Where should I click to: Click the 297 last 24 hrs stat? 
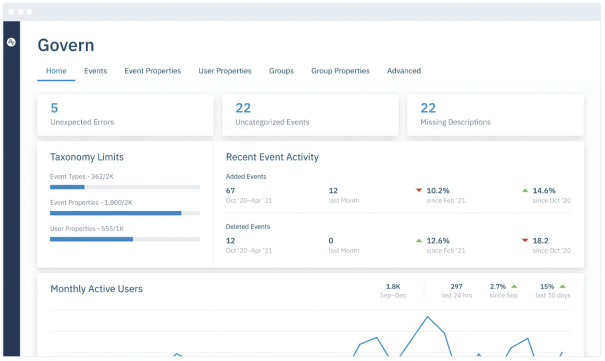coord(456,291)
